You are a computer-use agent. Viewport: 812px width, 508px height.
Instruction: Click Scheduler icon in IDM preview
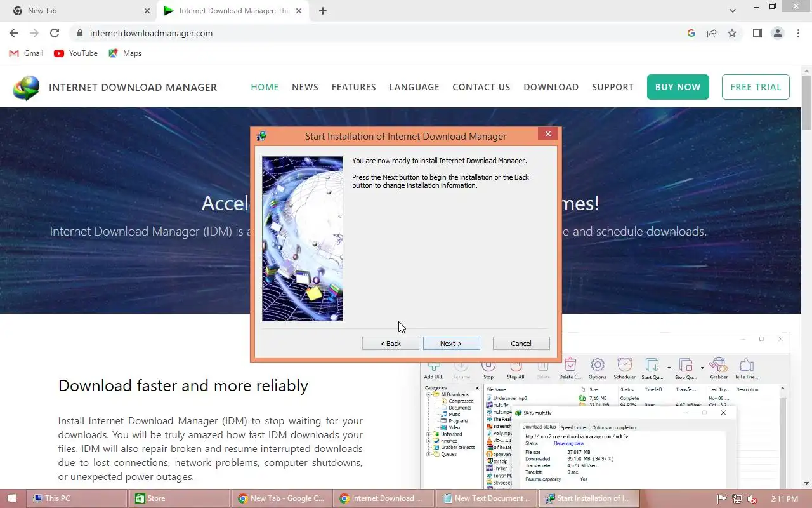tap(625, 370)
